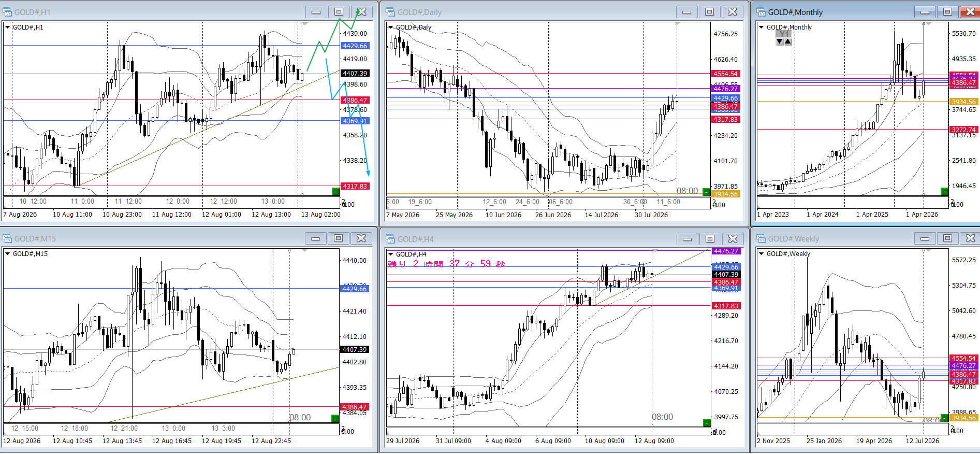The image size is (980, 454).
Task: Maximize the GOLD#,Daily chart window
Action: click(710, 12)
